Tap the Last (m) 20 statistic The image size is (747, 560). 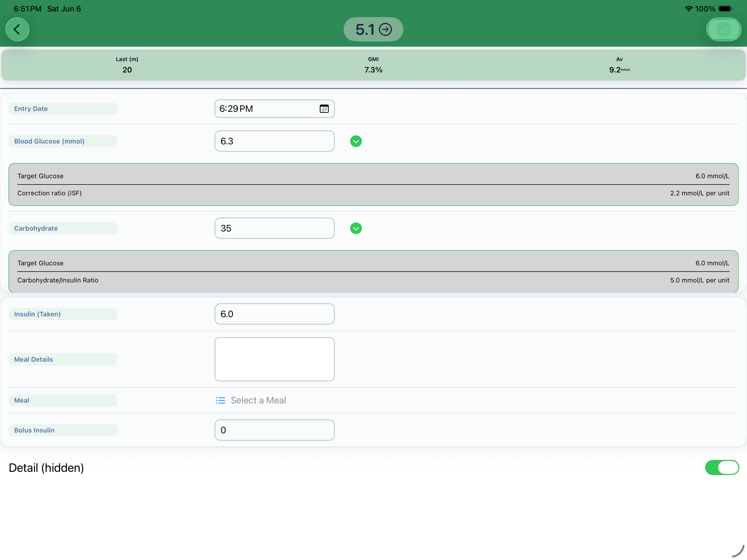127,65
